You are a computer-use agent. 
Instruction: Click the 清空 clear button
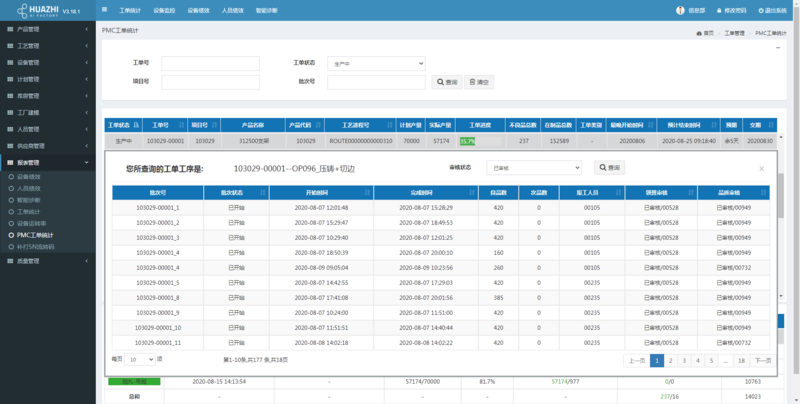pos(481,82)
